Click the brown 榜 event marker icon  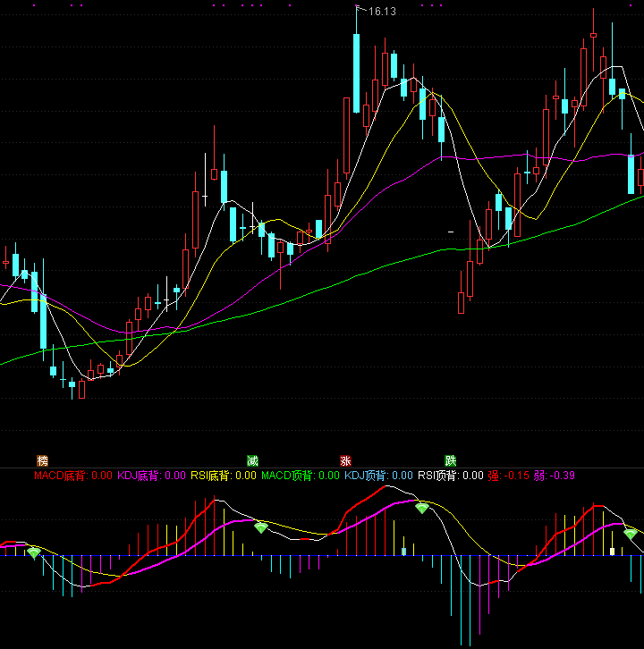pos(43,460)
